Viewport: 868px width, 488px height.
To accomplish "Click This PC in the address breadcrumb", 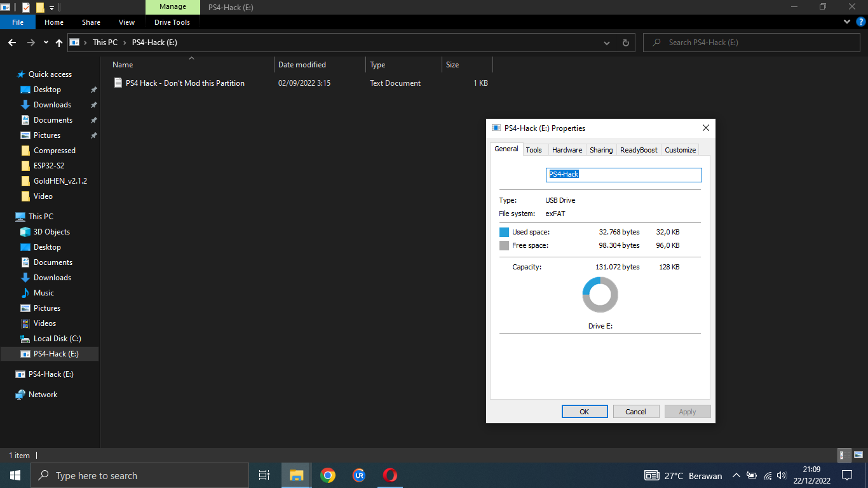I will pos(105,43).
